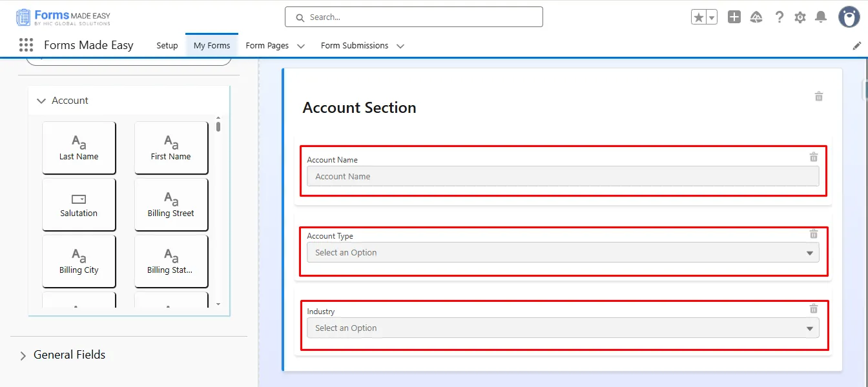868x387 pixels.
Task: Click the user avatar profile icon
Action: (849, 17)
